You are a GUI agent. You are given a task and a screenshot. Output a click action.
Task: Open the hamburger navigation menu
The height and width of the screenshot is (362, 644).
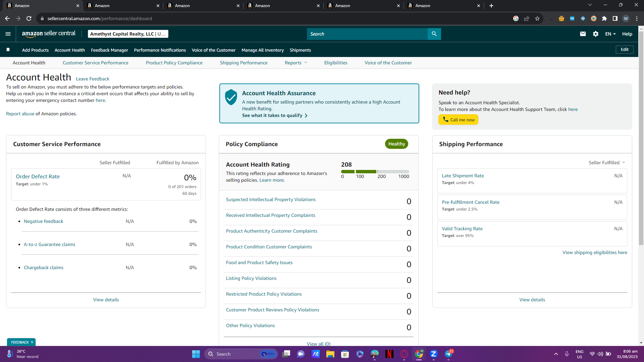tap(8, 34)
